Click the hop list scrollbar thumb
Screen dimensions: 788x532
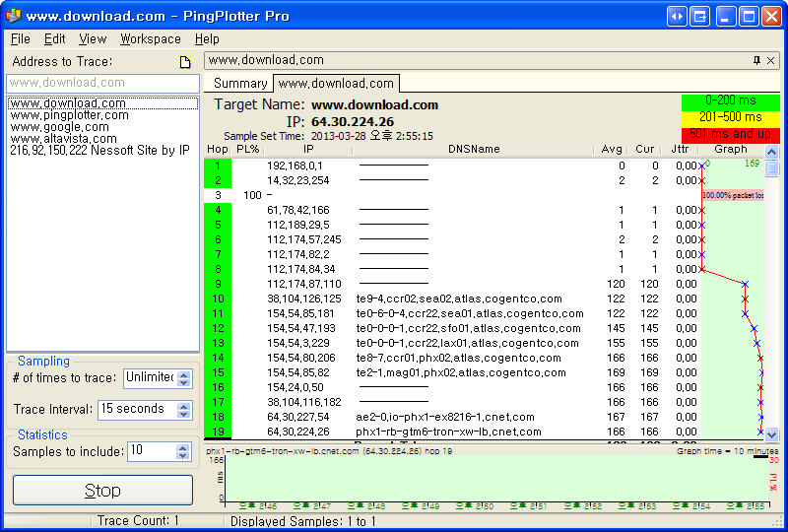coord(771,168)
